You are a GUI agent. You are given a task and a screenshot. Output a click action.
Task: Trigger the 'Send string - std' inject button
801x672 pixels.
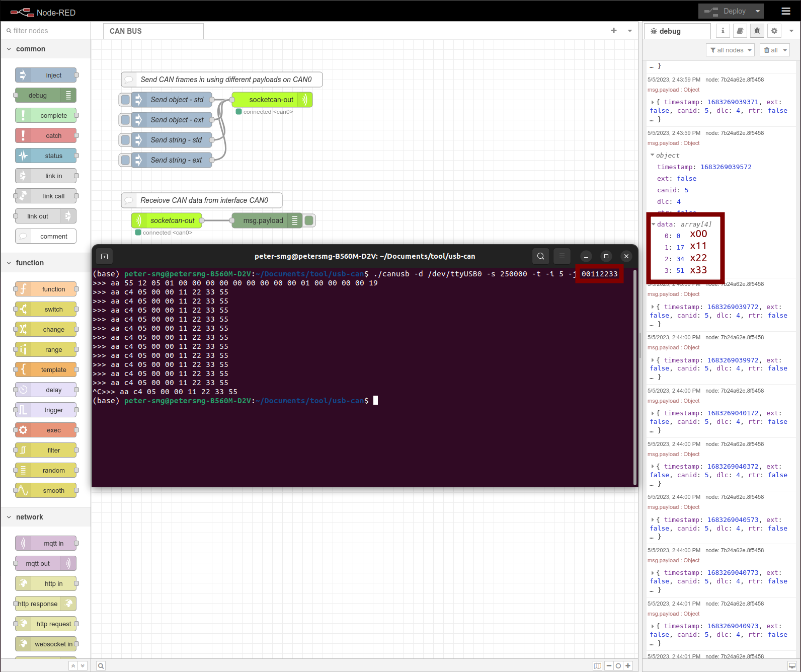125,140
